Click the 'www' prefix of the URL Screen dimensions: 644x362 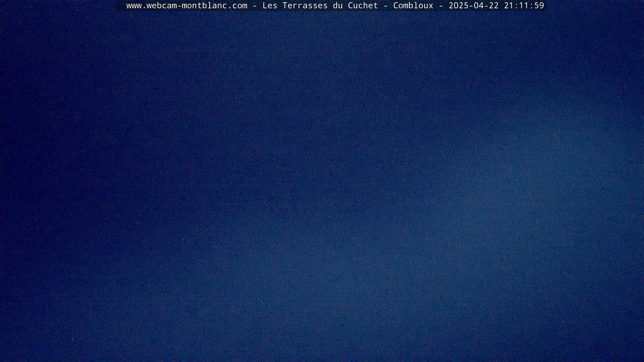coord(134,6)
